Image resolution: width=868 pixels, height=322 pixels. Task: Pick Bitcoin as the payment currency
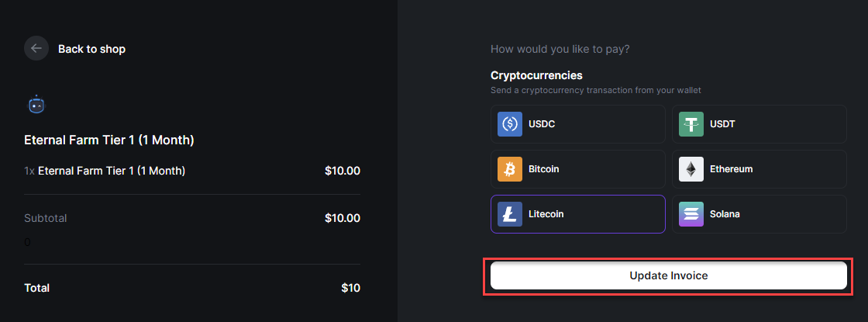point(578,169)
